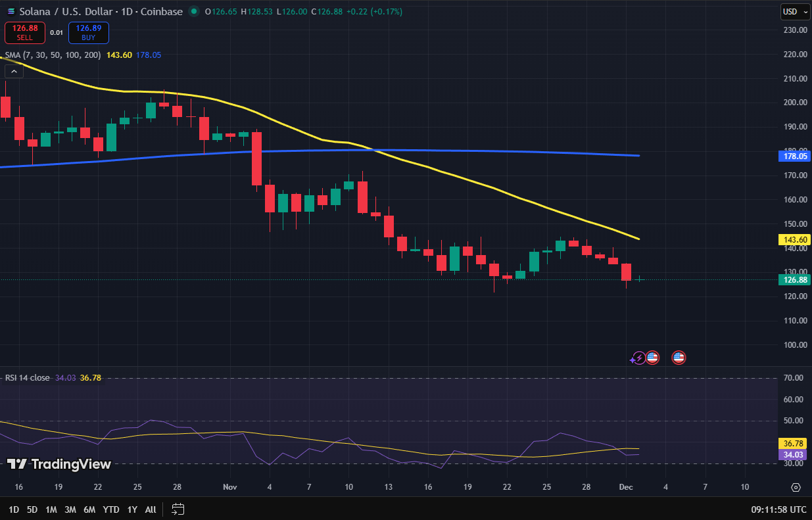Screen dimensions: 812x520
Task: Open the USD currency dropdown
Action: coord(791,11)
